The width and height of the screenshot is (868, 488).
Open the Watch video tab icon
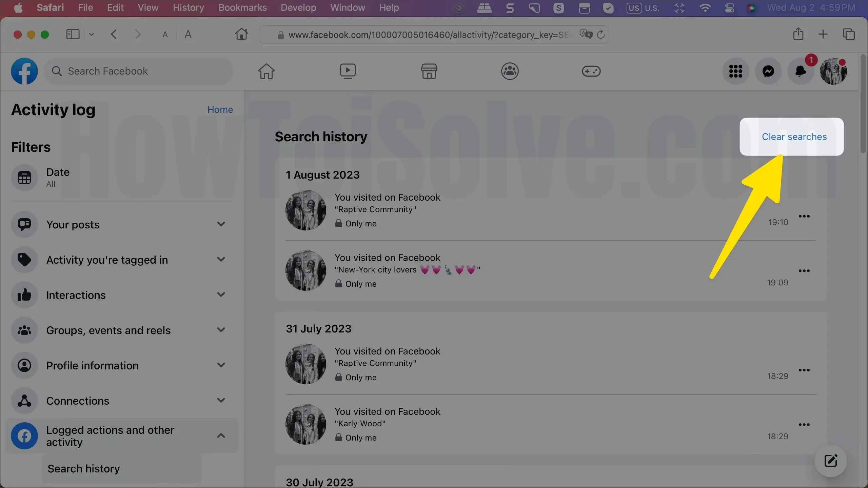tap(348, 71)
